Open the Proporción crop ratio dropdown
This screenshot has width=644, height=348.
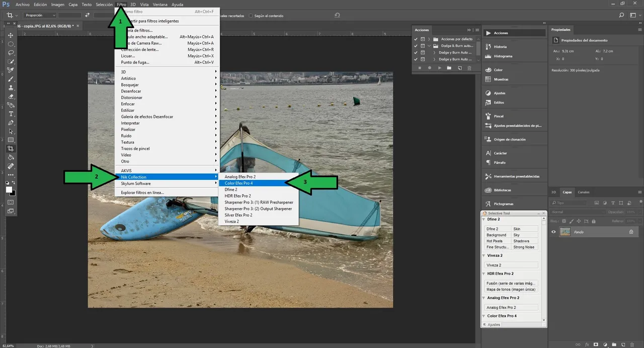40,16
